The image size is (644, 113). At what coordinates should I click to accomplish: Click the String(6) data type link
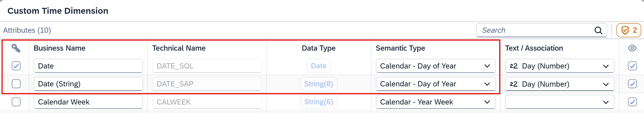(318, 102)
